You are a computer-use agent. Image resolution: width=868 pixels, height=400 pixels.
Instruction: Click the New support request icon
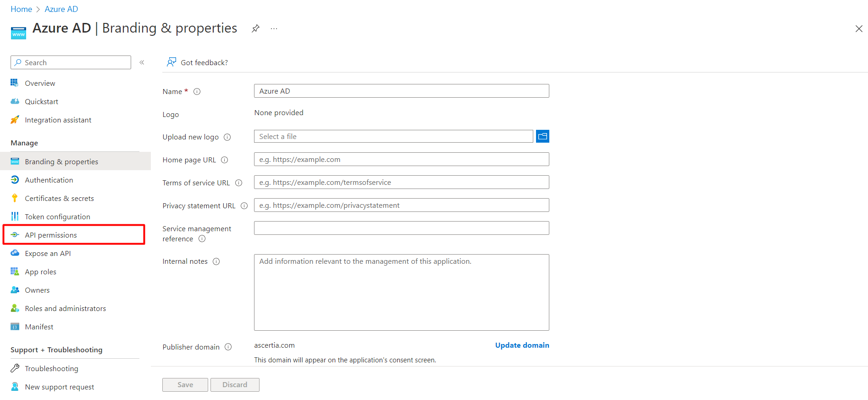pos(15,387)
